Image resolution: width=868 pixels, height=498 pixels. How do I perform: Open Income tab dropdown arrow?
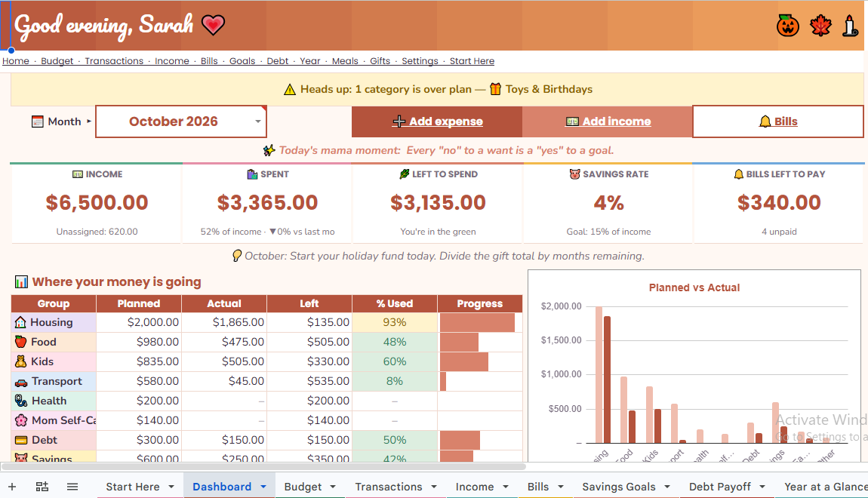click(506, 487)
